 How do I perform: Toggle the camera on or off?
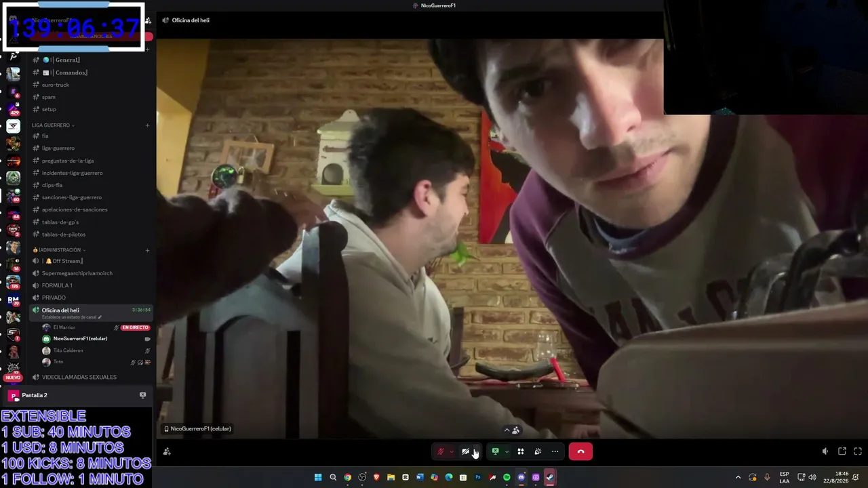465,451
